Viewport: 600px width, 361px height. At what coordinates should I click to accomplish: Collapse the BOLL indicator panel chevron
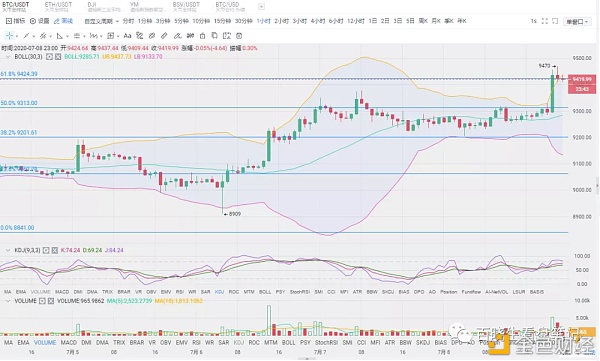pyautogui.click(x=8, y=57)
